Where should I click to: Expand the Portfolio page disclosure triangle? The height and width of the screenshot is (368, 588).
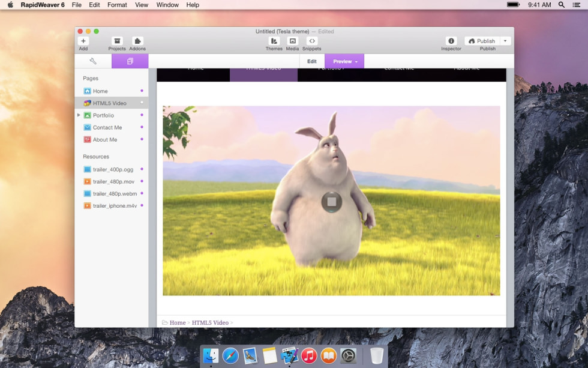[x=79, y=115]
